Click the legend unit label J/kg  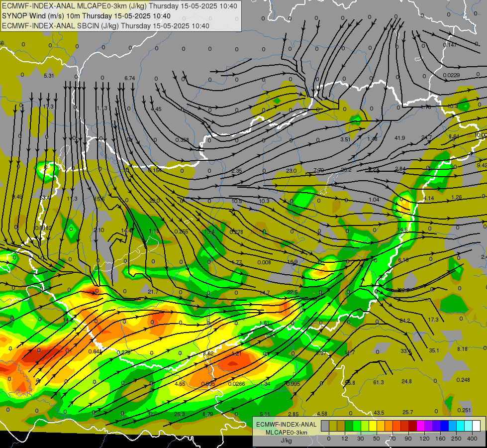286,441
